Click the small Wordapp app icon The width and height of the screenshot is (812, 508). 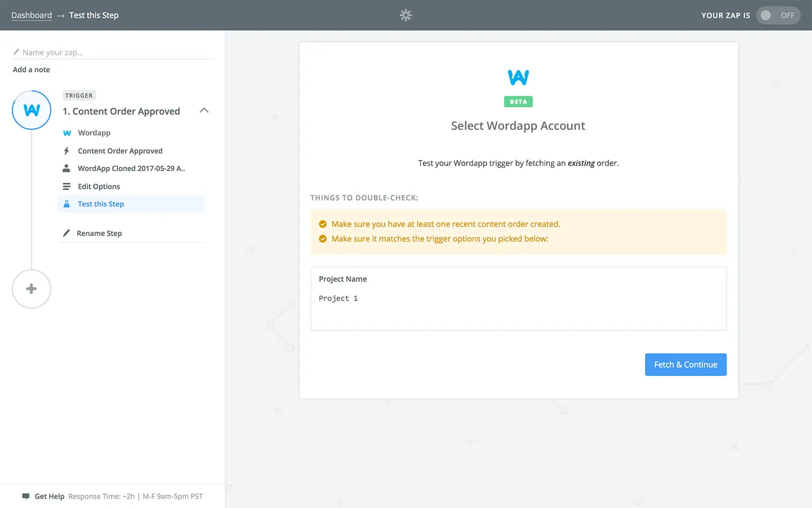[x=67, y=133]
